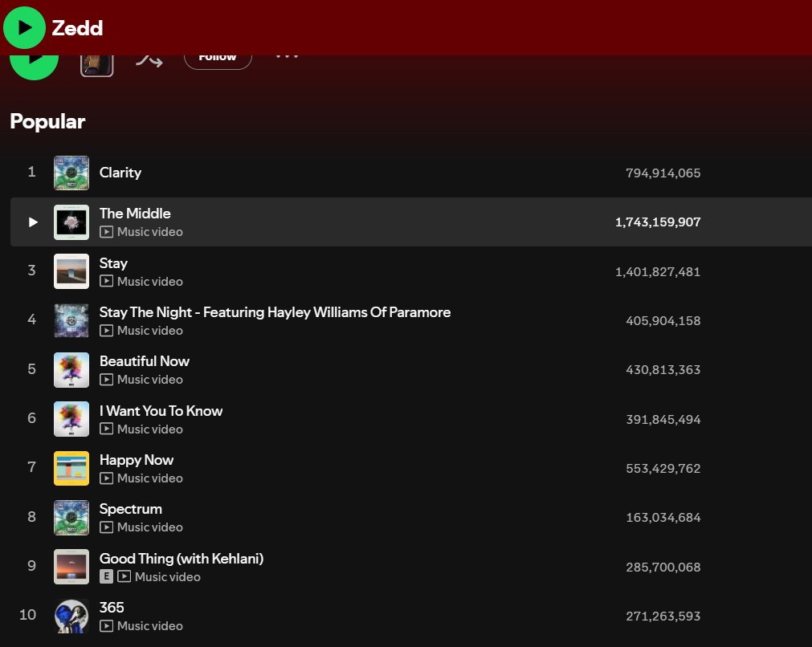812x647 pixels.
Task: Open the 365 track artwork
Action: click(71, 616)
